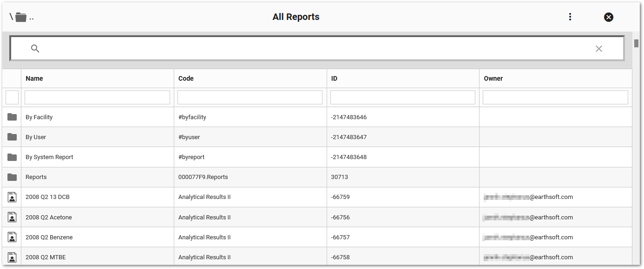This screenshot has width=644, height=269.
Task: Clear the search box using the X icon
Action: pyautogui.click(x=598, y=48)
